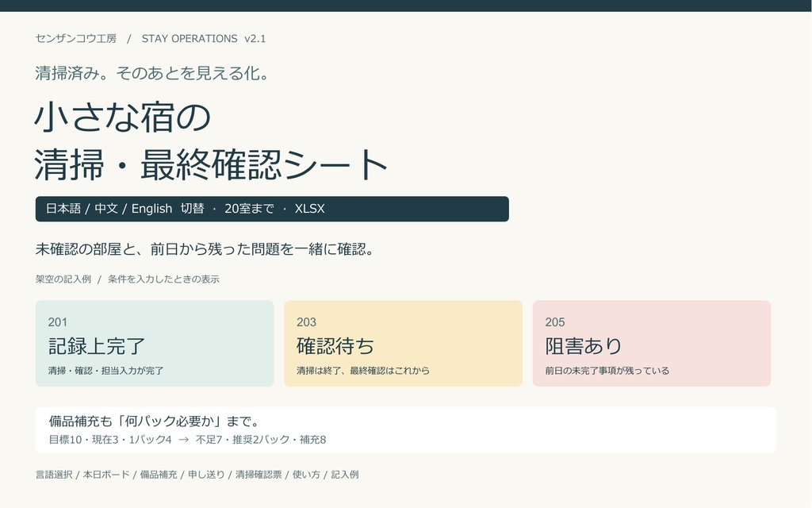Click the sentence 未確認の部屋と、前日から残った問題を一緒に確認。
Viewport: 812px width, 508px height.
(x=205, y=249)
